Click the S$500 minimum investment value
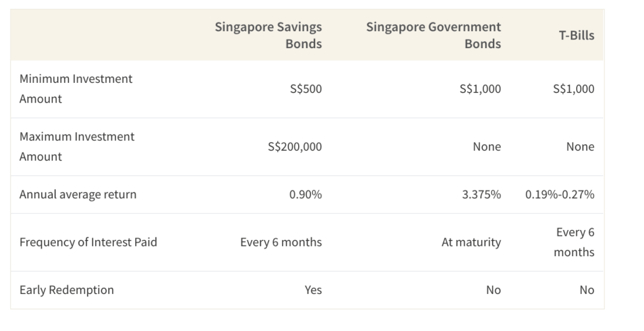This screenshot has width=644, height=331. [x=305, y=89]
